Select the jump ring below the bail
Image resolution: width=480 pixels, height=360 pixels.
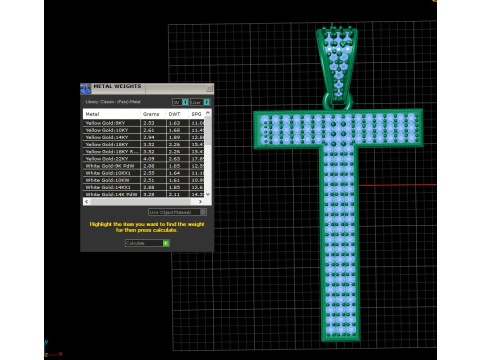pos(338,102)
